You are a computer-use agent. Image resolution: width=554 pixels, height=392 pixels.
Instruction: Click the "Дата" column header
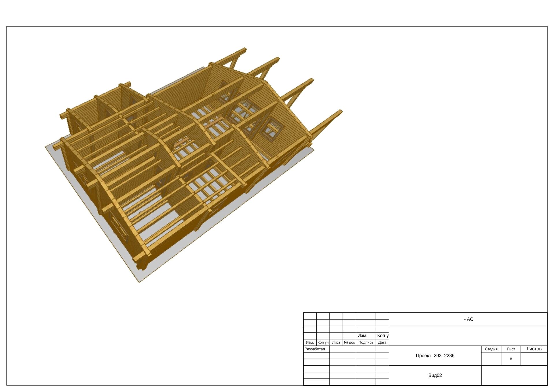click(382, 342)
